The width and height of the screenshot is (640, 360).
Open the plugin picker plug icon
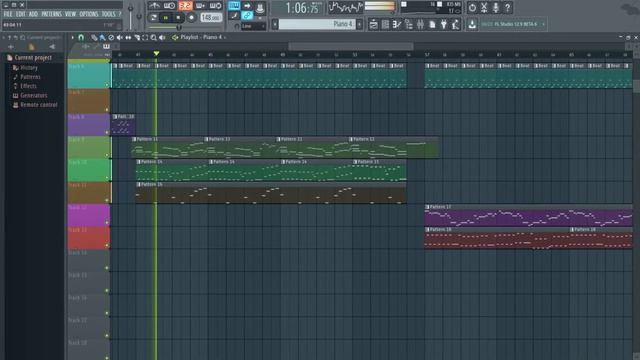pyautogui.click(x=444, y=24)
